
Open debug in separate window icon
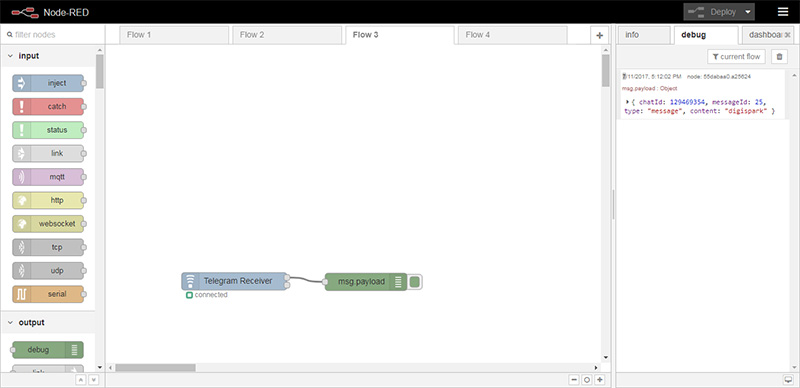tap(788, 380)
